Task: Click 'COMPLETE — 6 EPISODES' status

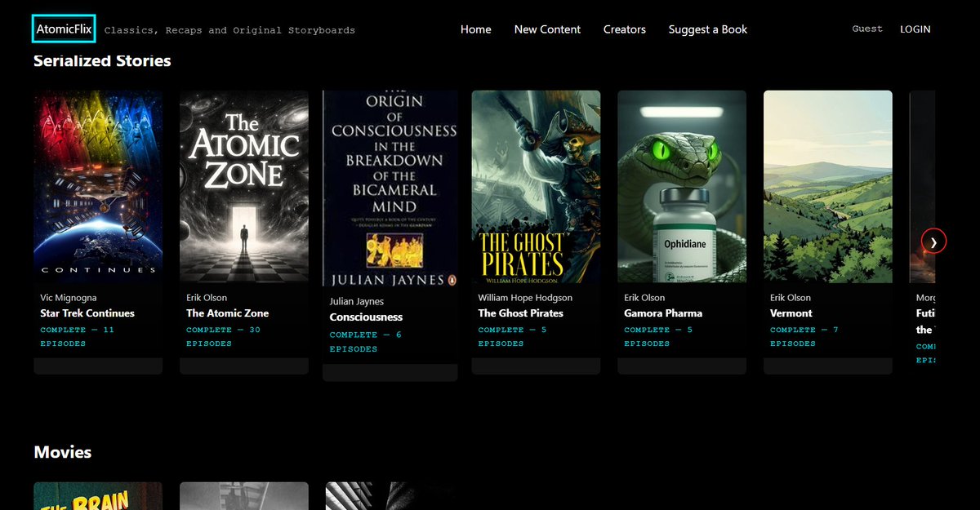Action: 366,342
